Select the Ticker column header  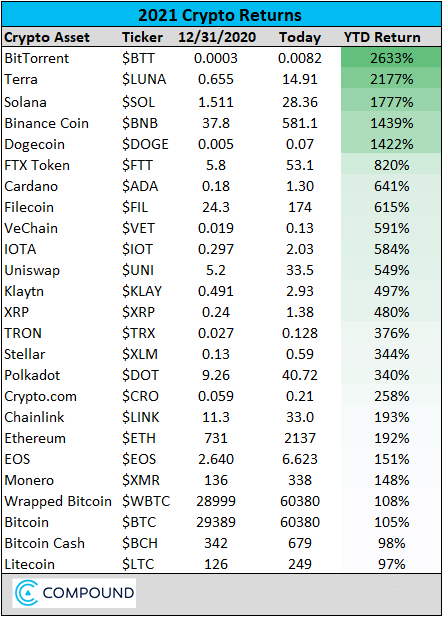pos(142,37)
